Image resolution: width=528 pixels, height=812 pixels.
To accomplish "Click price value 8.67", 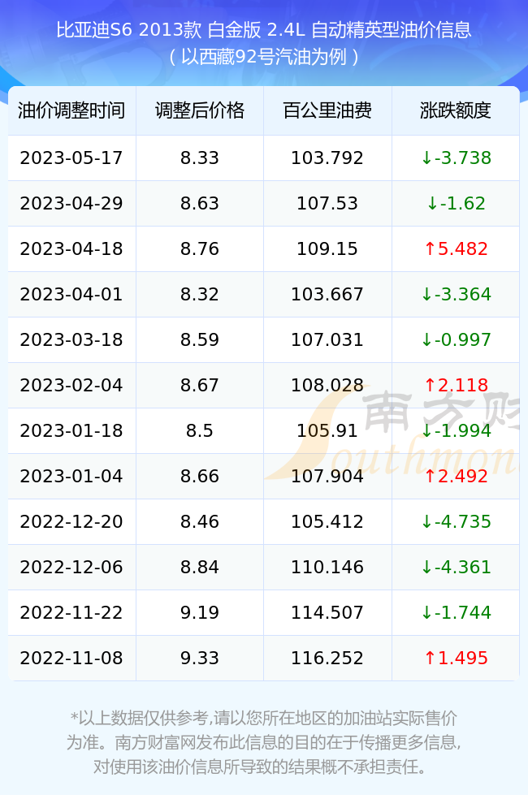I will [200, 386].
